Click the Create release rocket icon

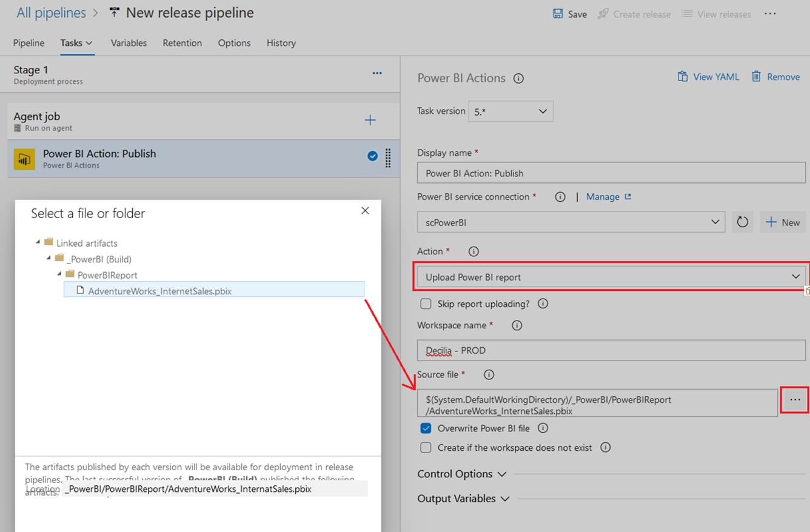click(x=603, y=14)
